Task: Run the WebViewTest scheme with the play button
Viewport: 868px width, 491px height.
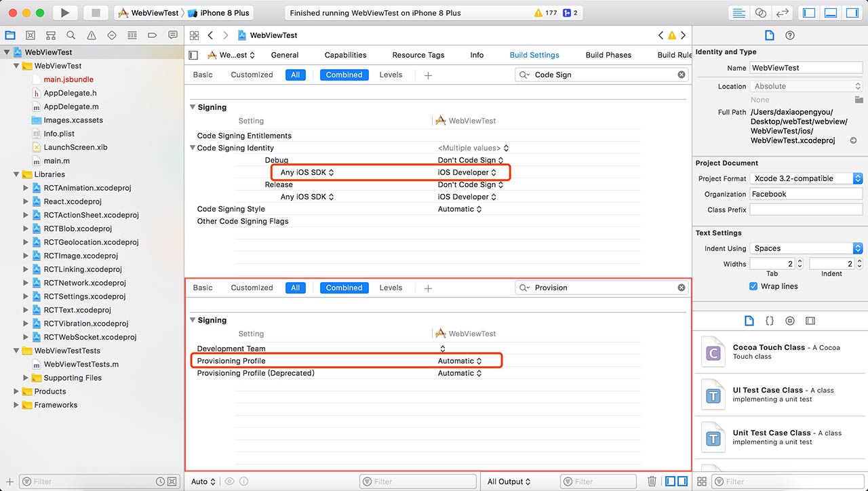Action: point(65,13)
